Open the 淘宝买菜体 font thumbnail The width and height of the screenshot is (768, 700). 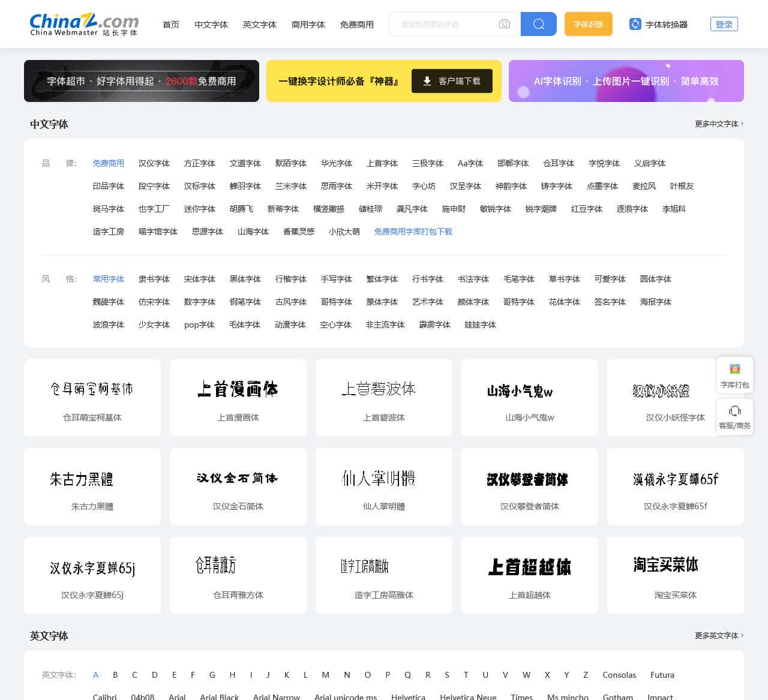[675, 575]
